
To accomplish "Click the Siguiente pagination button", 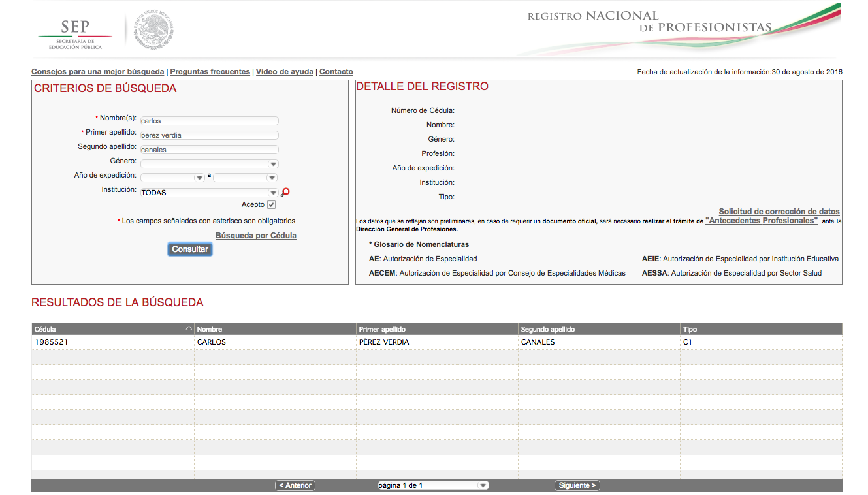I will (577, 485).
